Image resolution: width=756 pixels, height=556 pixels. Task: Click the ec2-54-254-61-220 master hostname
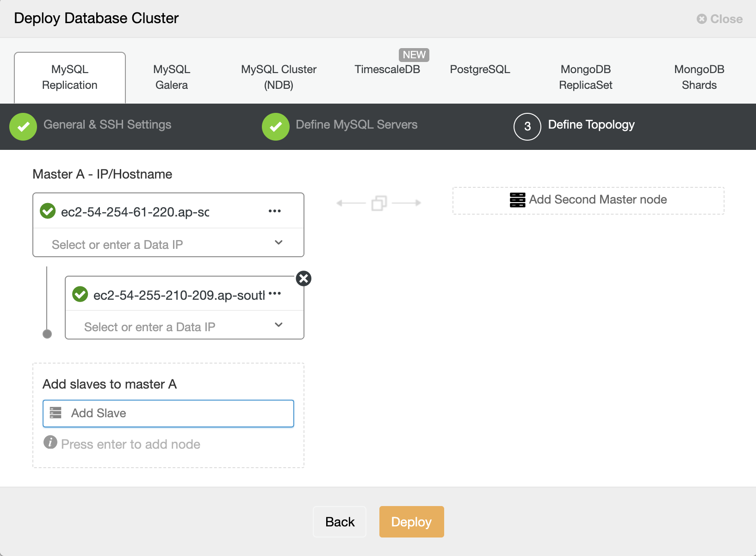coord(135,212)
